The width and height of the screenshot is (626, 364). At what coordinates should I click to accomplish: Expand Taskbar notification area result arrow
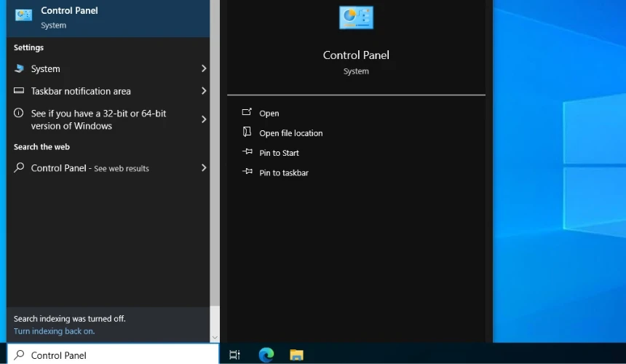coord(203,91)
